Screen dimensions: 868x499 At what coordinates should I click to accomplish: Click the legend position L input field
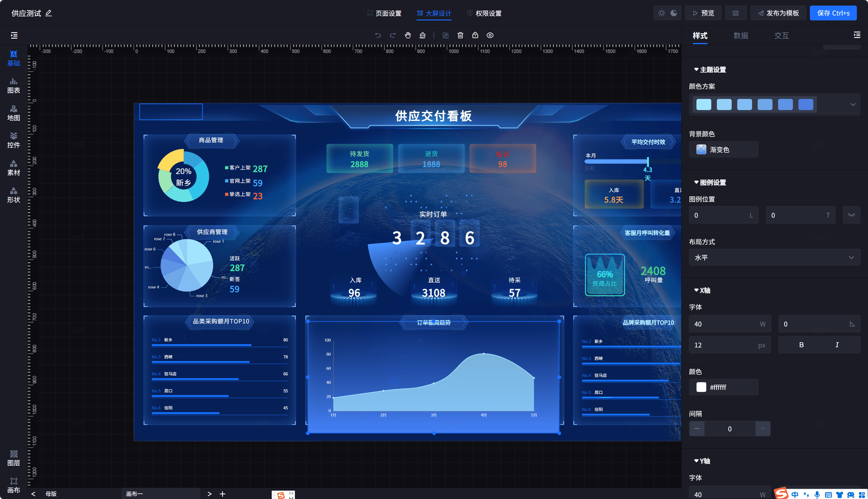click(723, 215)
